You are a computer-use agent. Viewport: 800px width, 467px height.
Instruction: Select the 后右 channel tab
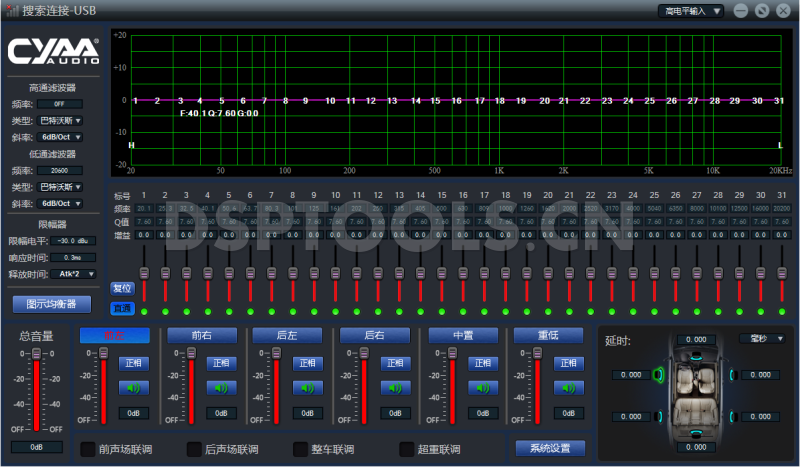[x=375, y=335]
